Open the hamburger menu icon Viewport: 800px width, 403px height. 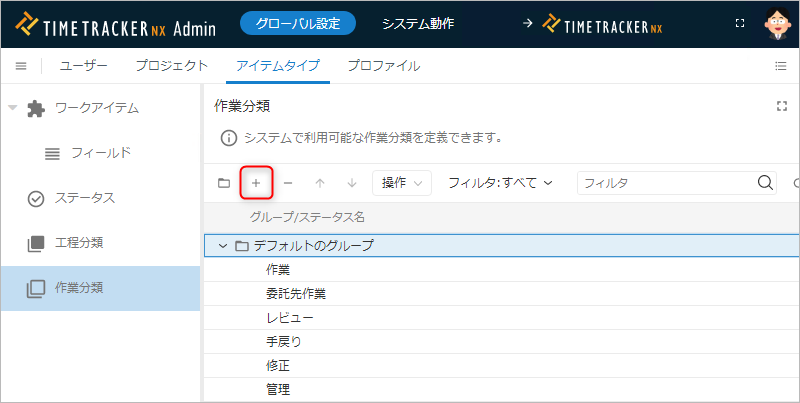(x=20, y=66)
